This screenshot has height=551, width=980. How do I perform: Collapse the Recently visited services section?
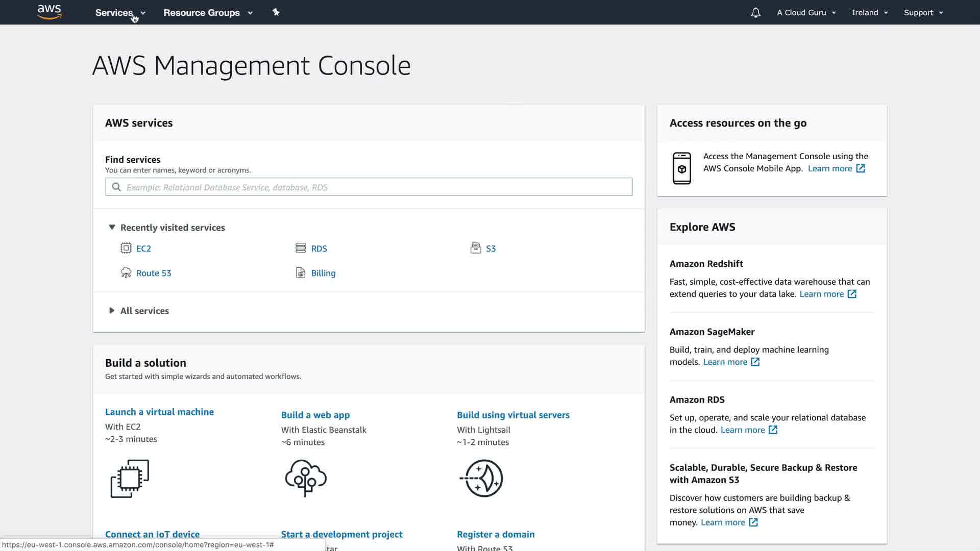[112, 228]
